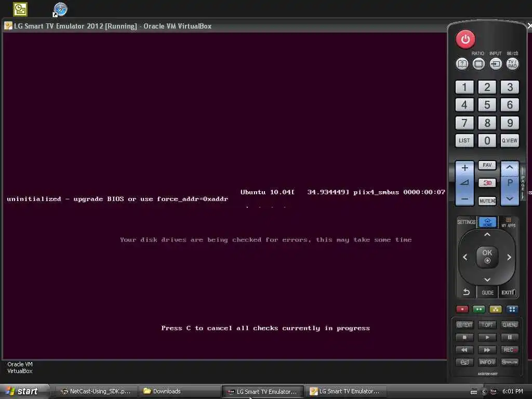Click the RATIO aspect button on the remote
The height and width of the screenshot is (399, 532).
coord(478,64)
